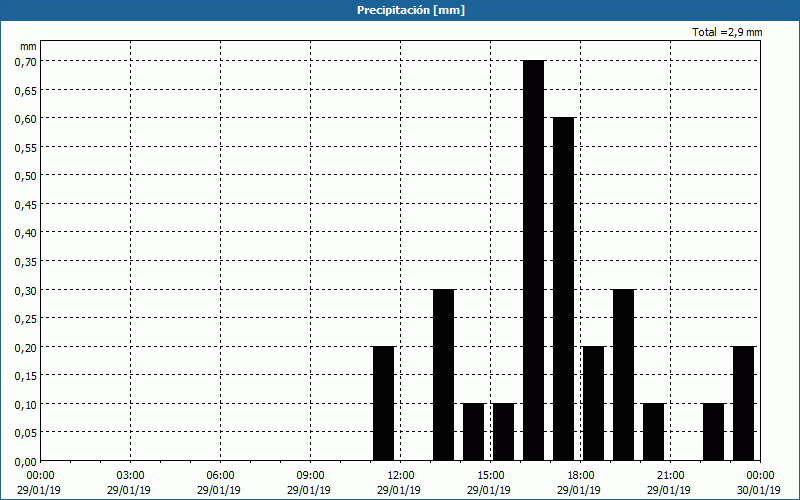This screenshot has width=800, height=500.
Task: Click the 0,20 bar just after 18:00
Action: 593,404
